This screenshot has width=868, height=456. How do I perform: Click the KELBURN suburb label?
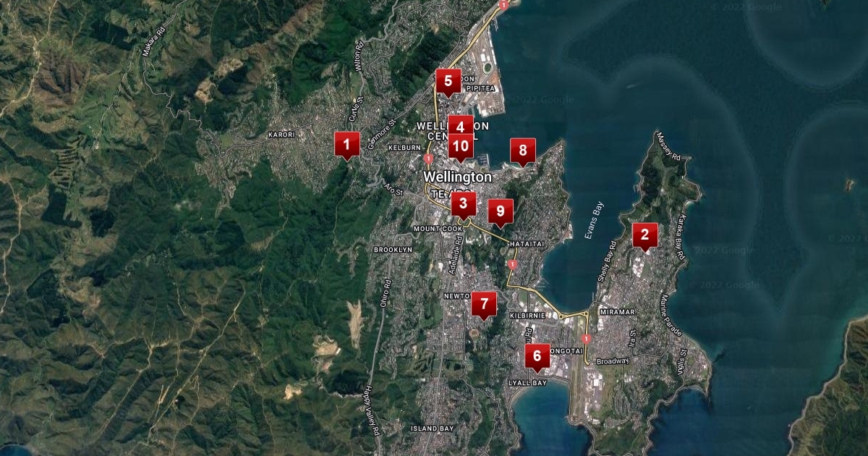404,148
